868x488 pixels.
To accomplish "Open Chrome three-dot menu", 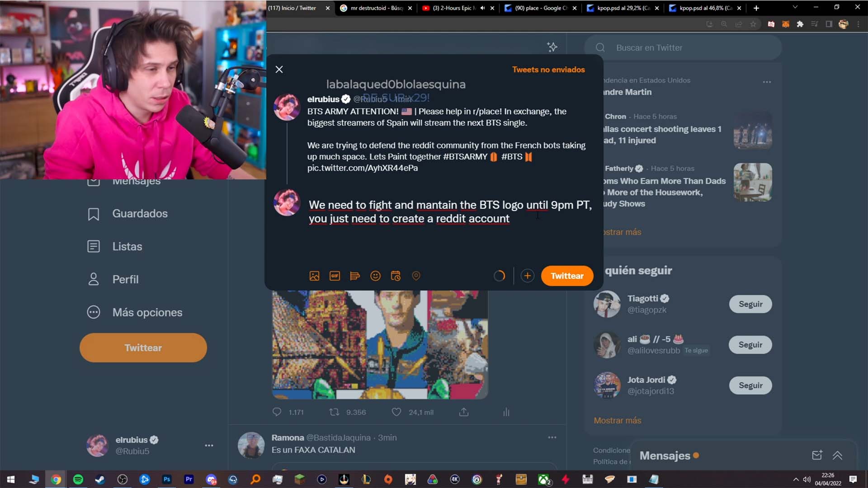I will [858, 24].
